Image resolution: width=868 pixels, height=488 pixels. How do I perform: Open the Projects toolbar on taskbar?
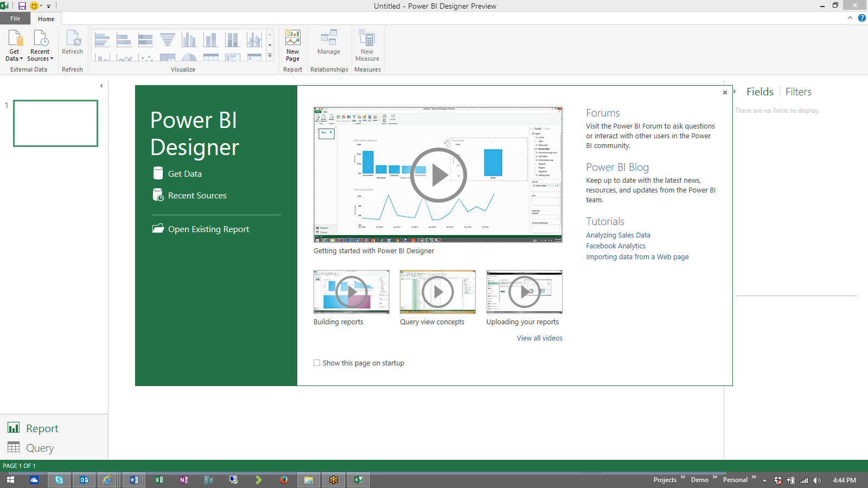(x=665, y=480)
